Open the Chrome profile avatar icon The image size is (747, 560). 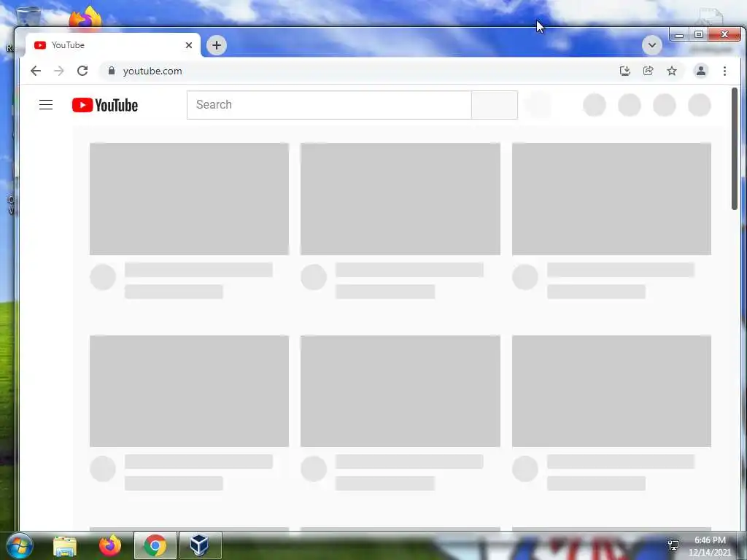[701, 71]
